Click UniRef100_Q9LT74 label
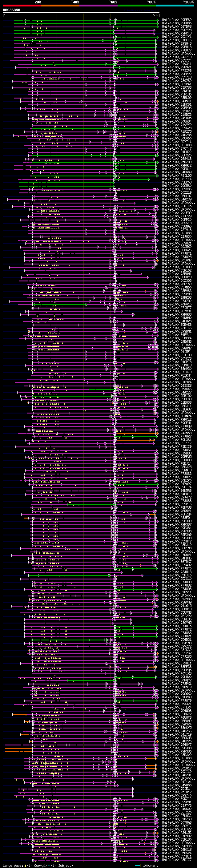The image size is (197, 868). pos(177,487)
